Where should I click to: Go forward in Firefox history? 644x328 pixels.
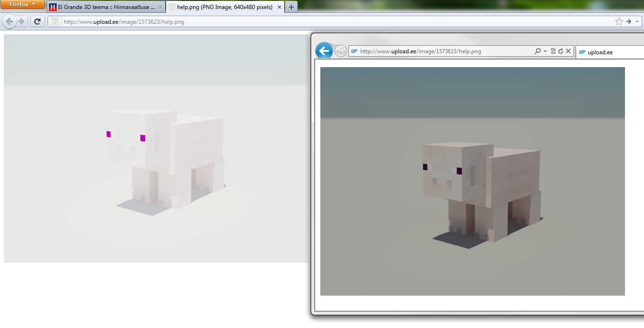pos(21,21)
